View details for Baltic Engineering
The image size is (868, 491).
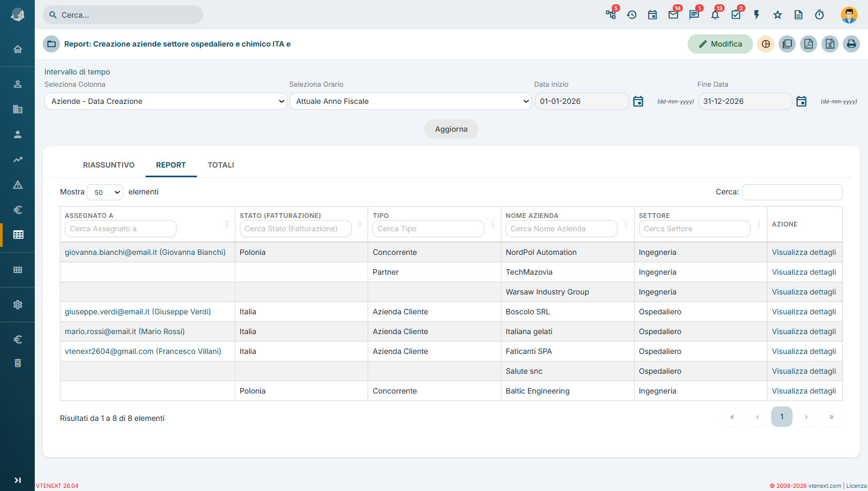pyautogui.click(x=804, y=391)
